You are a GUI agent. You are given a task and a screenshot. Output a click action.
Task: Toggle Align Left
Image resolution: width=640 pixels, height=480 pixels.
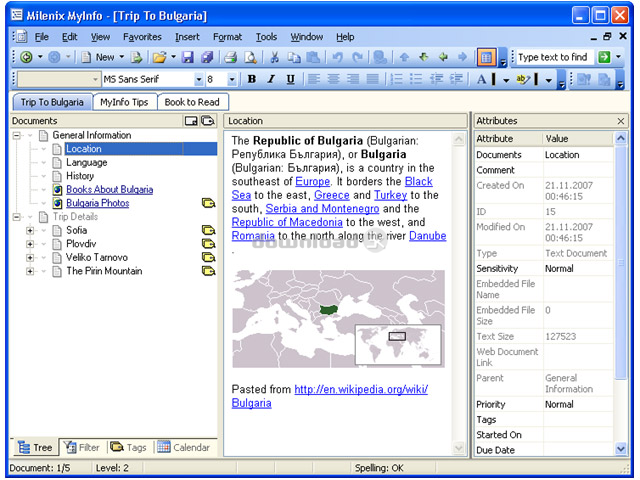pos(313,79)
